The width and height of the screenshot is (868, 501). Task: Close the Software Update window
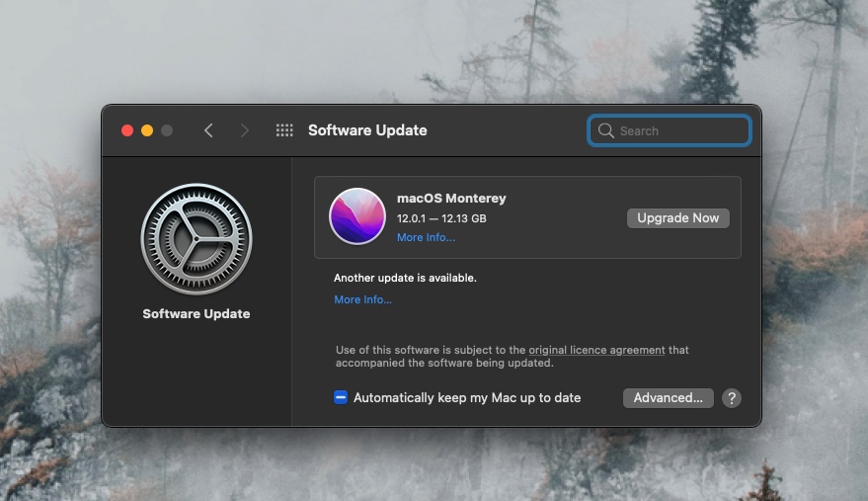(127, 130)
